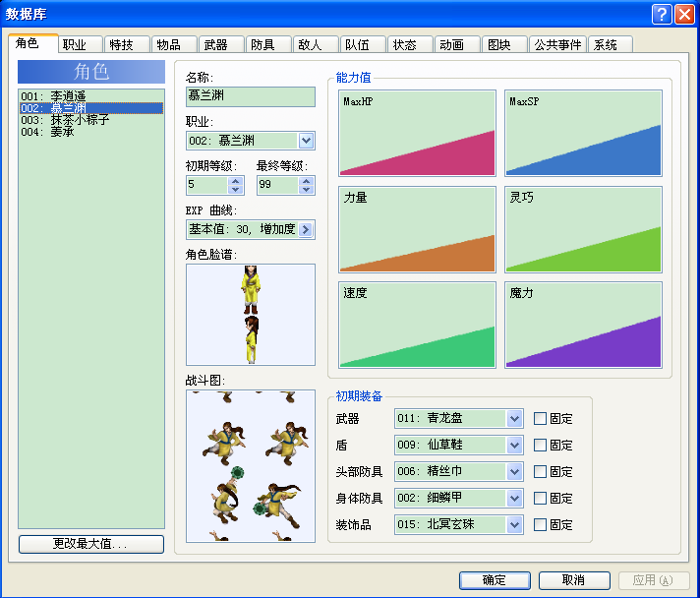Edit the 名称 text field
This screenshot has height=598, width=700.
[251, 96]
